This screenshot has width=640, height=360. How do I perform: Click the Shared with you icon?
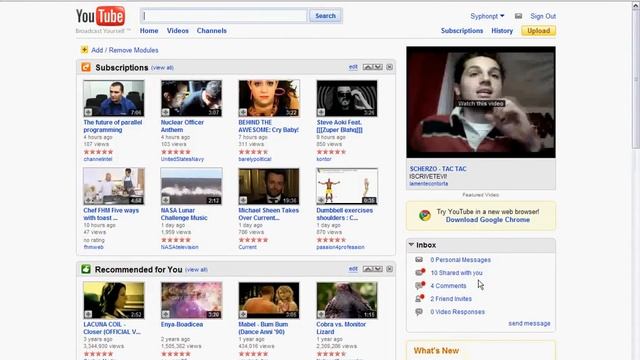(x=420, y=272)
